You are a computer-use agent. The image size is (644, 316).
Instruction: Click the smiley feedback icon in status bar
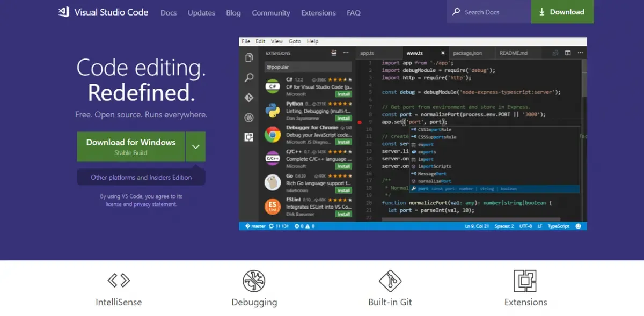pyautogui.click(x=579, y=226)
